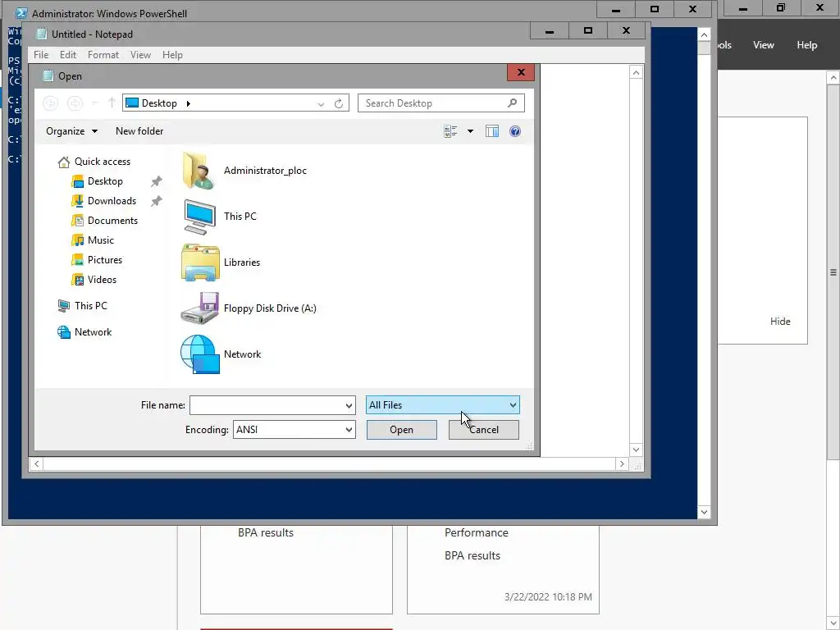The height and width of the screenshot is (630, 840).
Task: Expand the address bar previous locations chevron
Action: click(x=321, y=104)
